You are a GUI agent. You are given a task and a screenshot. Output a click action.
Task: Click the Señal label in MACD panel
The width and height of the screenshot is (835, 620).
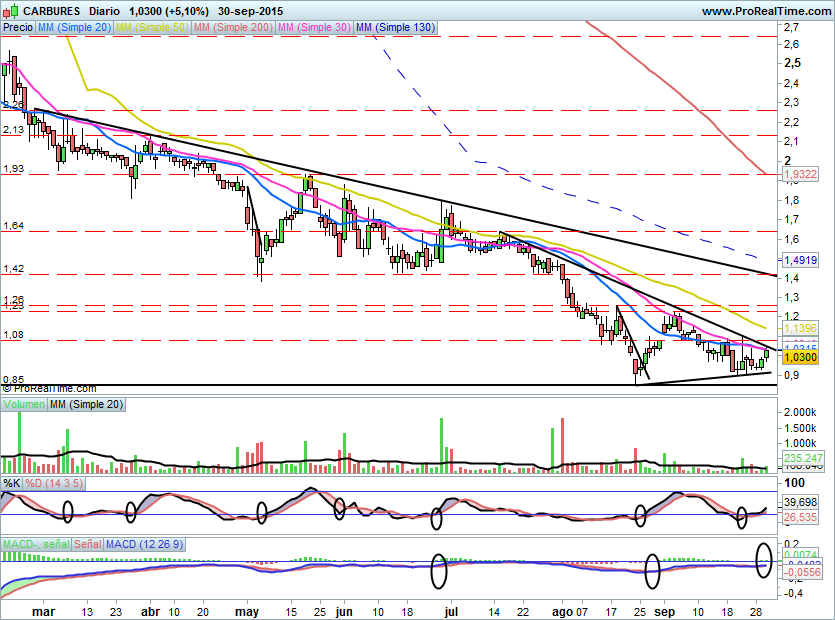point(87,544)
